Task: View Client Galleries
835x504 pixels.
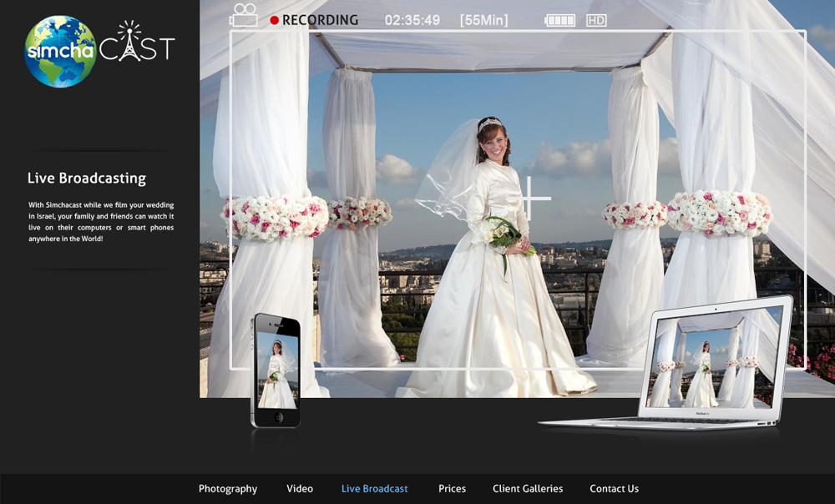Action: (528, 489)
